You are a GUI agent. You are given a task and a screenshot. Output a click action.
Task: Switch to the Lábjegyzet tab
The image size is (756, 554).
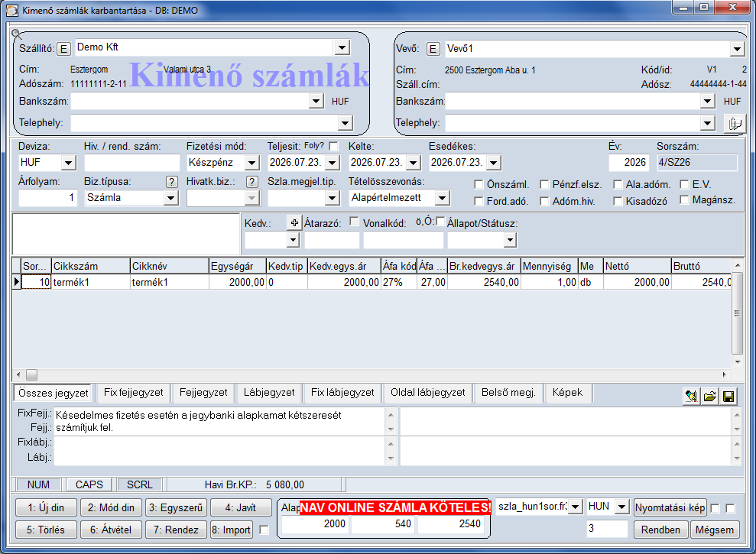point(269,393)
